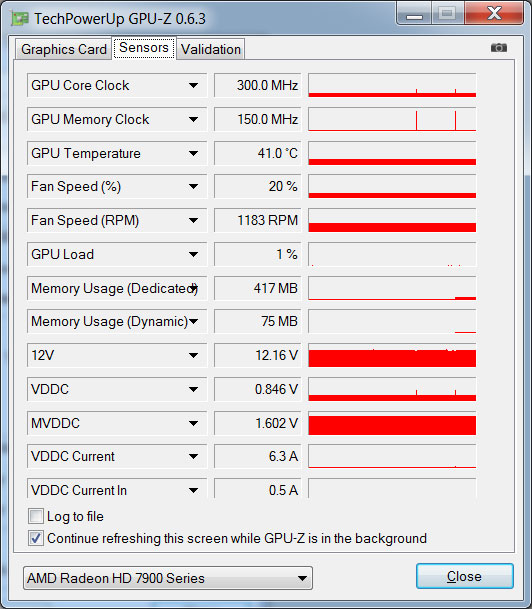Click the GPU-Z application icon in title bar
The width and height of the screenshot is (532, 609).
click(x=20, y=18)
